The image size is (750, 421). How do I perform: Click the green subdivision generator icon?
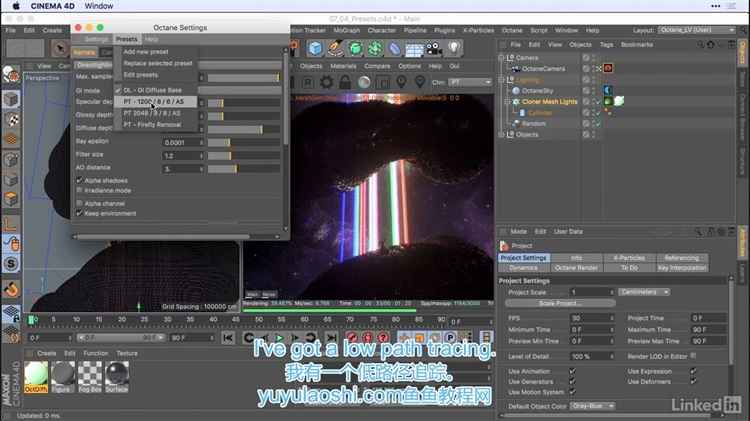(x=355, y=48)
